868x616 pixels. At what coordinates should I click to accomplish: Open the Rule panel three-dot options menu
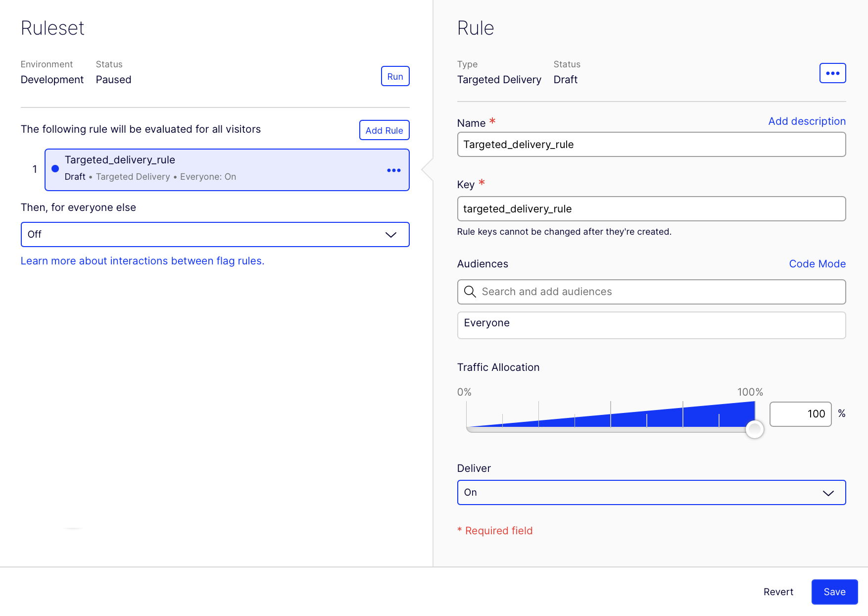click(832, 73)
